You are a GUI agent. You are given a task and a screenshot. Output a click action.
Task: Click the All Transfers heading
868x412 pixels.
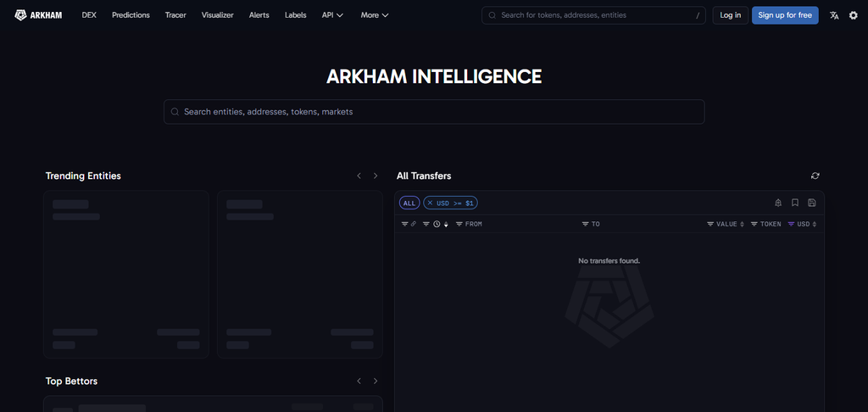[424, 175]
